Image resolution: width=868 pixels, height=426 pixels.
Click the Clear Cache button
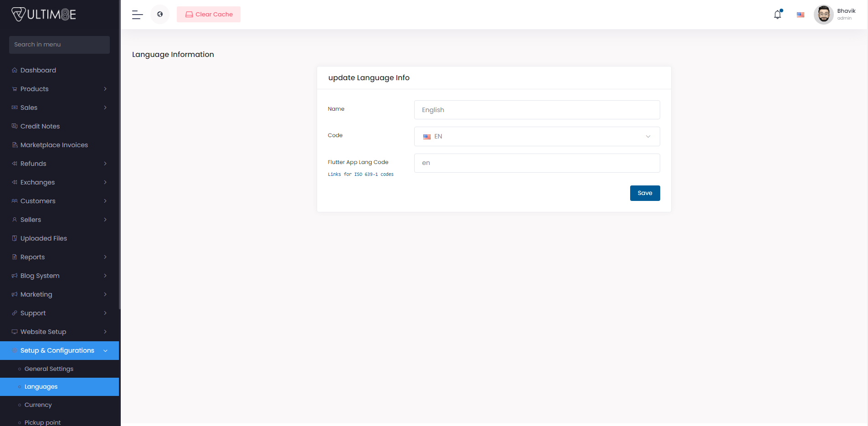pyautogui.click(x=209, y=15)
